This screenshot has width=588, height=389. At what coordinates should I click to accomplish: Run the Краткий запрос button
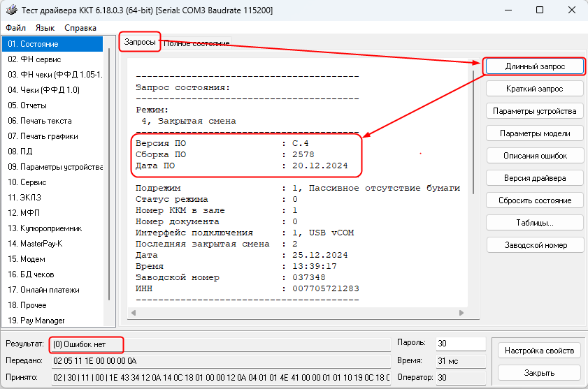click(x=535, y=89)
